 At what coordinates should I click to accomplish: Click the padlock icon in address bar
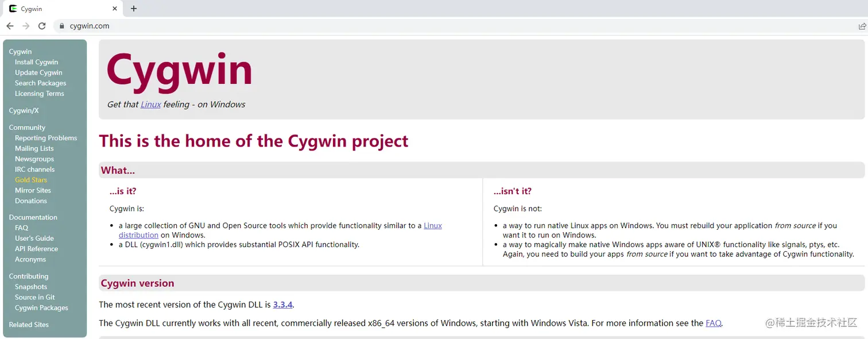click(x=62, y=26)
